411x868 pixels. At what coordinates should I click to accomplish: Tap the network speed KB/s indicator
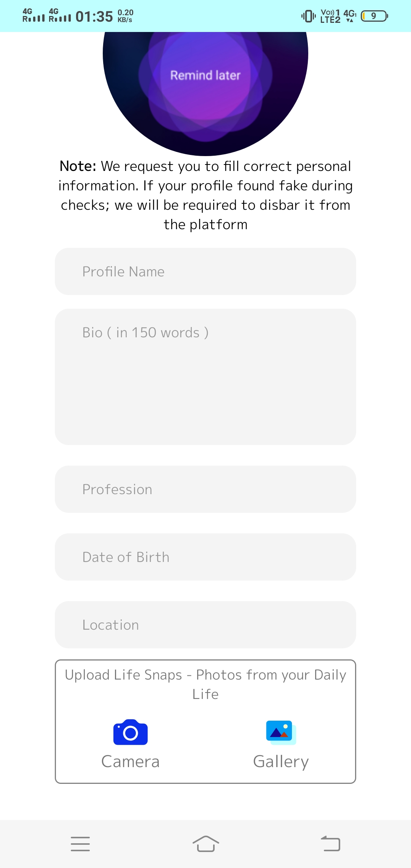(x=125, y=16)
